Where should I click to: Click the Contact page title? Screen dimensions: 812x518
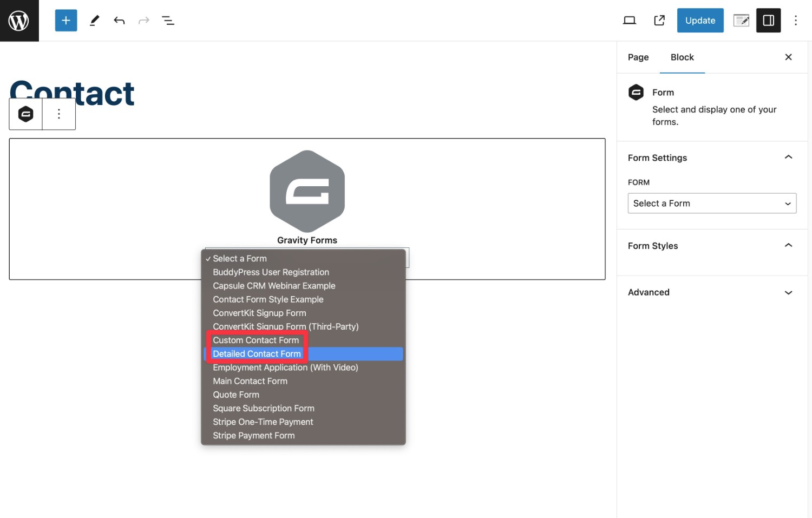pos(72,94)
